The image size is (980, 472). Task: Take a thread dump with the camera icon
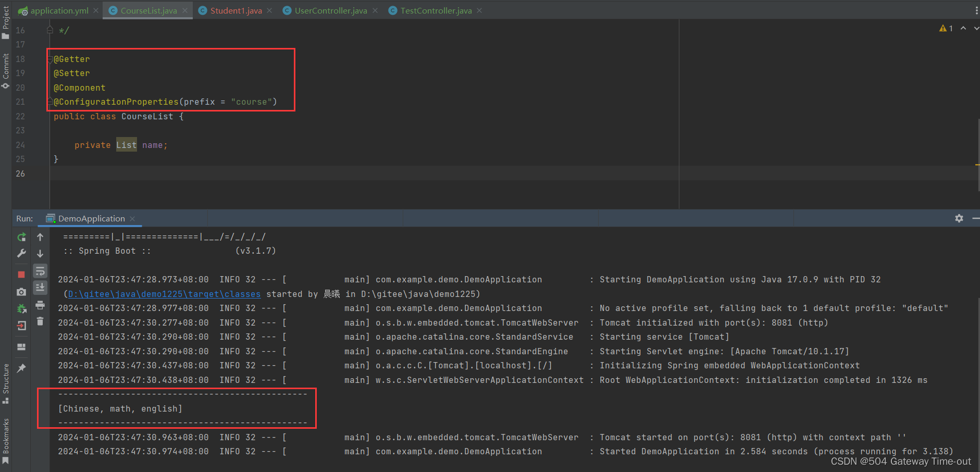(21, 292)
